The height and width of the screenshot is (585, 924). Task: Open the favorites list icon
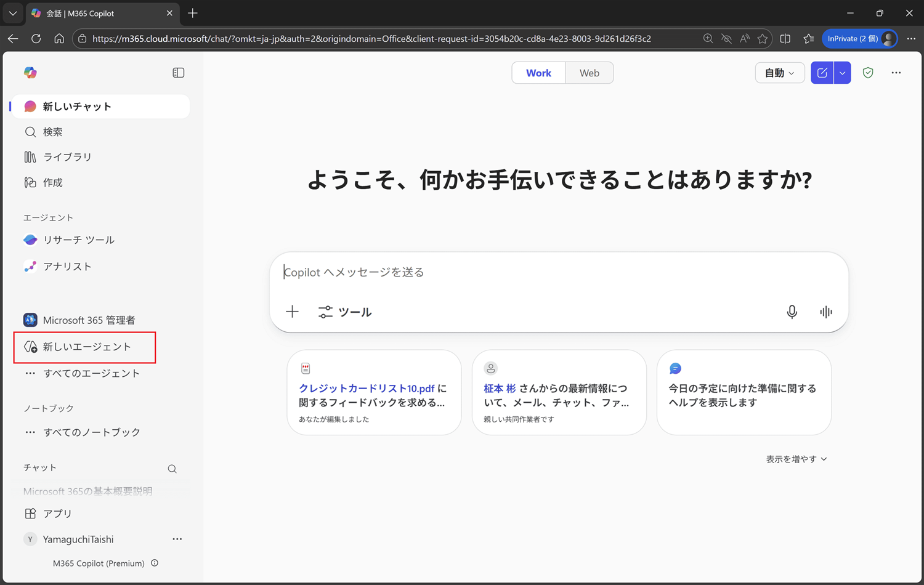coord(809,38)
